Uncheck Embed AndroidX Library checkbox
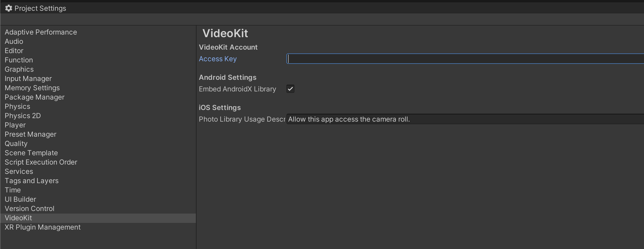The height and width of the screenshot is (249, 644). (290, 89)
